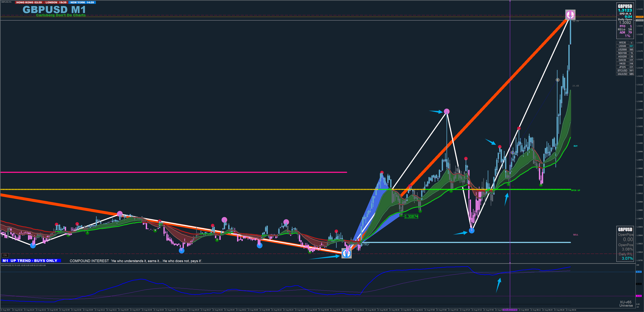Viewport: 644px width, 312px height.
Task: Select the D1 timeframe button
Action: [x=631, y=67]
